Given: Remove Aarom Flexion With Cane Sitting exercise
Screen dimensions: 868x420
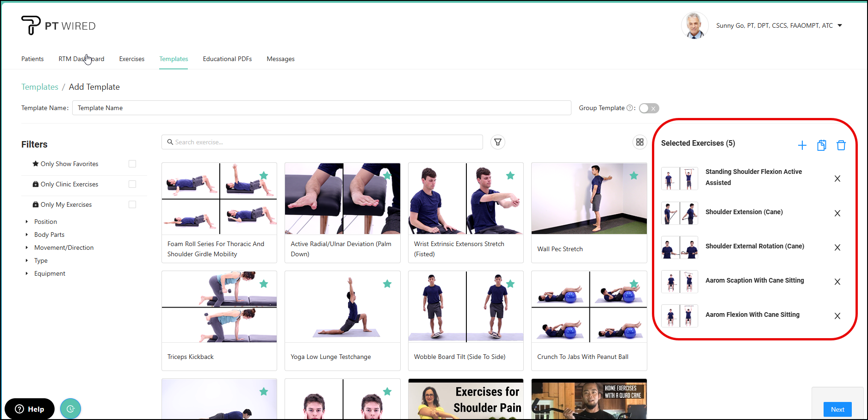Looking at the screenshot, I should [837, 316].
